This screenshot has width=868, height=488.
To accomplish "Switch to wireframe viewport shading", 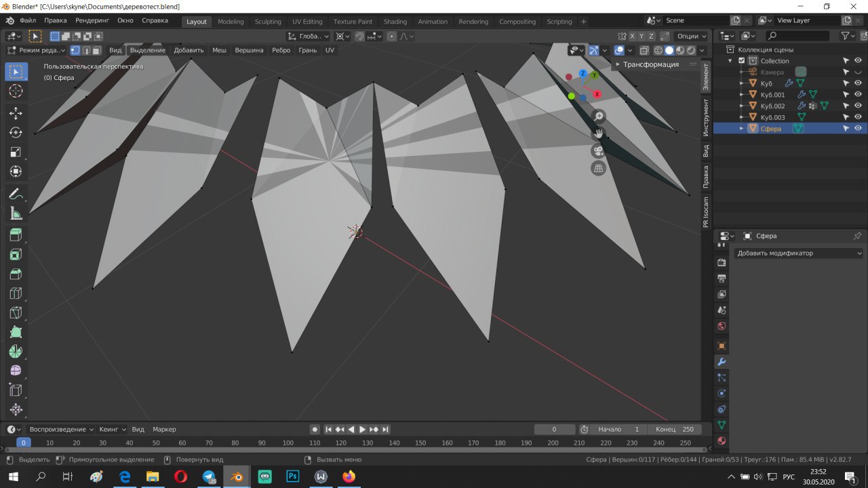I will (658, 50).
